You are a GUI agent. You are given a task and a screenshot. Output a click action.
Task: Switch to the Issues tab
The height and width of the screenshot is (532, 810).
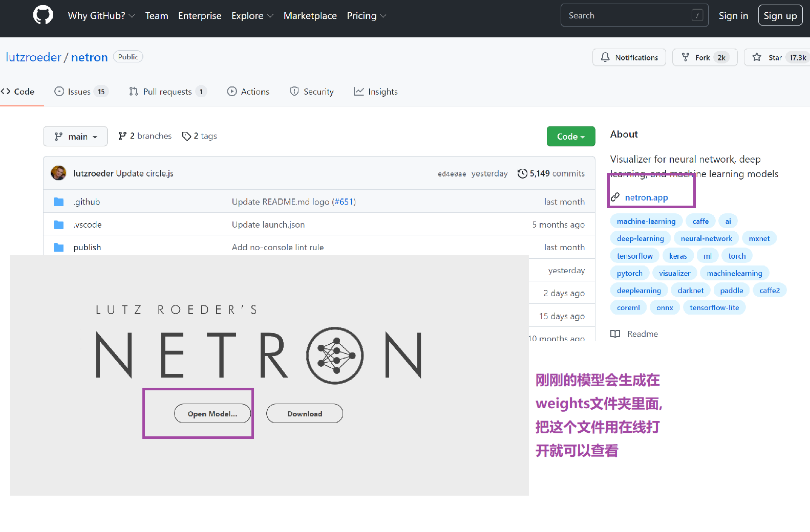(x=81, y=92)
